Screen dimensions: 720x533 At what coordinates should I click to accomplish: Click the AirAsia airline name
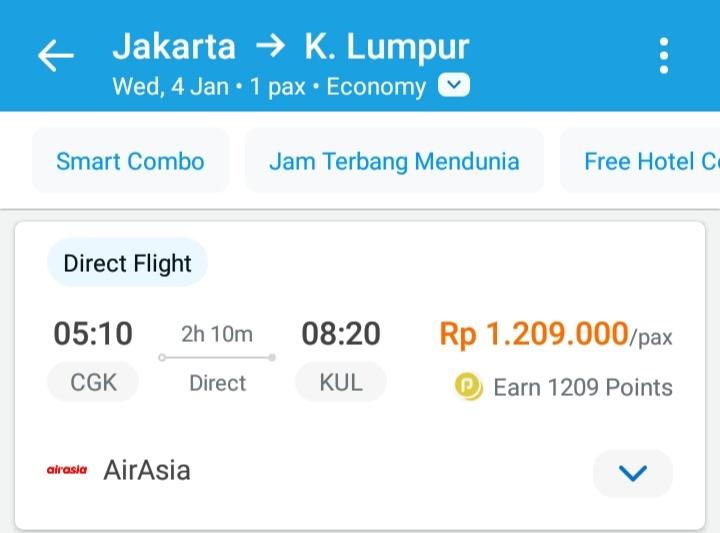pos(147,470)
